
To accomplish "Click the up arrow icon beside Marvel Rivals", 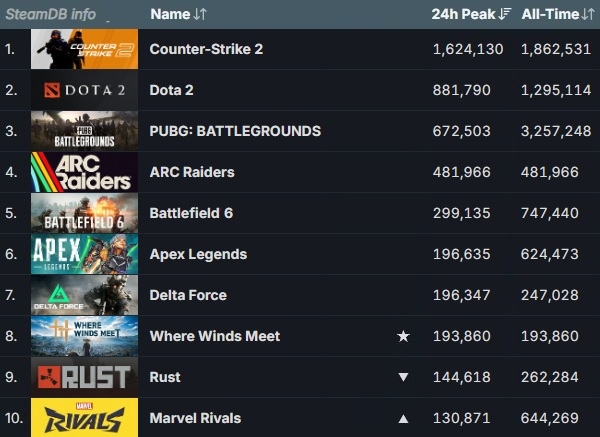I will click(x=403, y=418).
